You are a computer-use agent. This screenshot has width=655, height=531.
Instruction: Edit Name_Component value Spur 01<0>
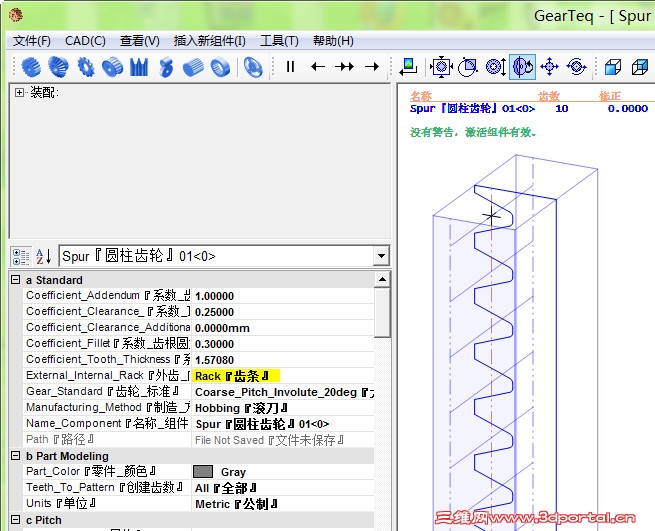tap(283, 424)
